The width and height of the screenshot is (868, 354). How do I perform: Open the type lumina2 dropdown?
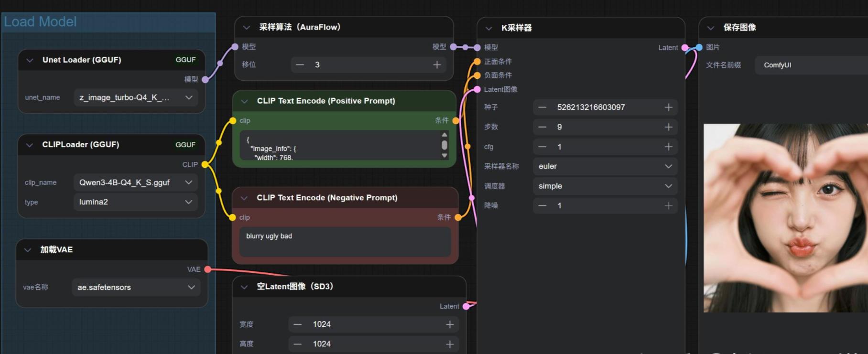click(x=135, y=202)
